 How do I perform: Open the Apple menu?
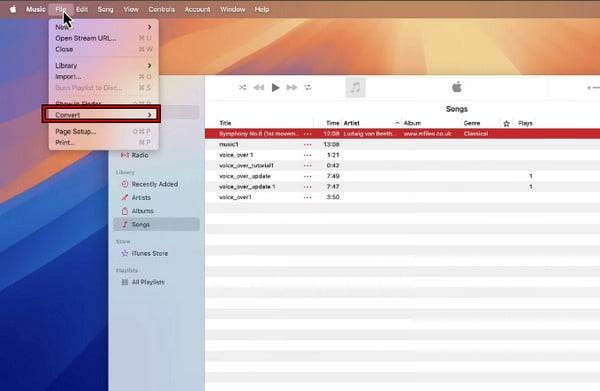click(x=13, y=9)
